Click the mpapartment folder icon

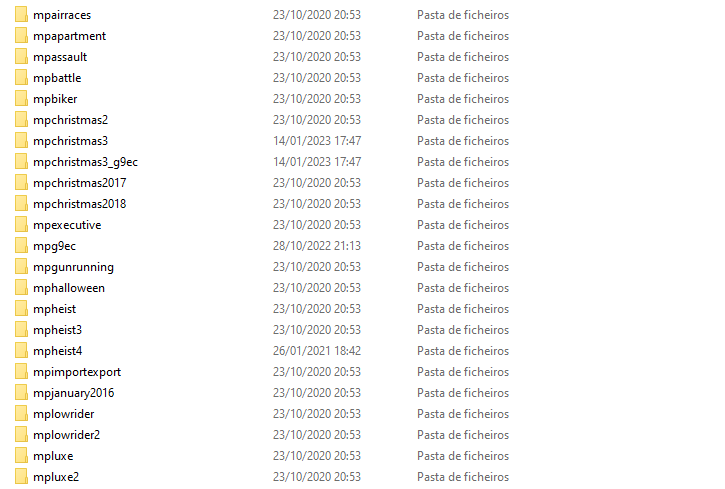coord(21,36)
